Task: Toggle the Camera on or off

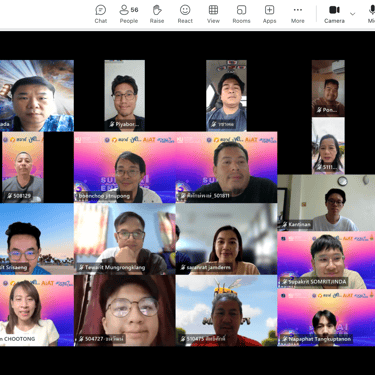Action: click(x=334, y=14)
